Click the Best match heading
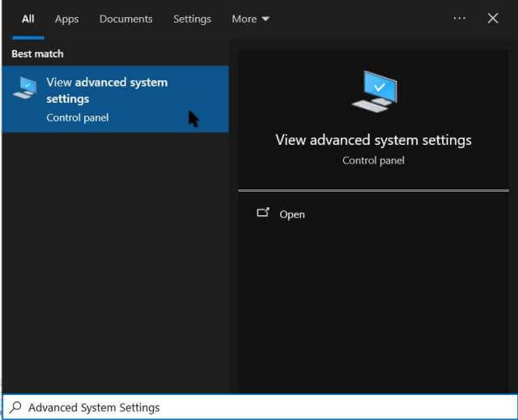Viewport: 518px width, 420px height. (x=37, y=54)
